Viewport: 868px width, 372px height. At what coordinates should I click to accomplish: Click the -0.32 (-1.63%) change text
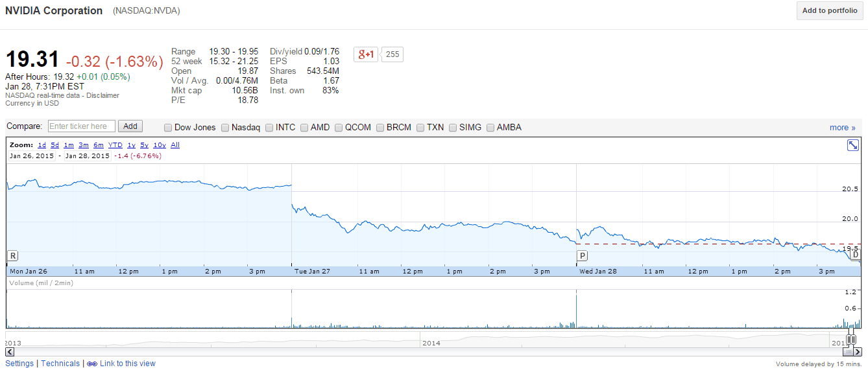(x=114, y=62)
